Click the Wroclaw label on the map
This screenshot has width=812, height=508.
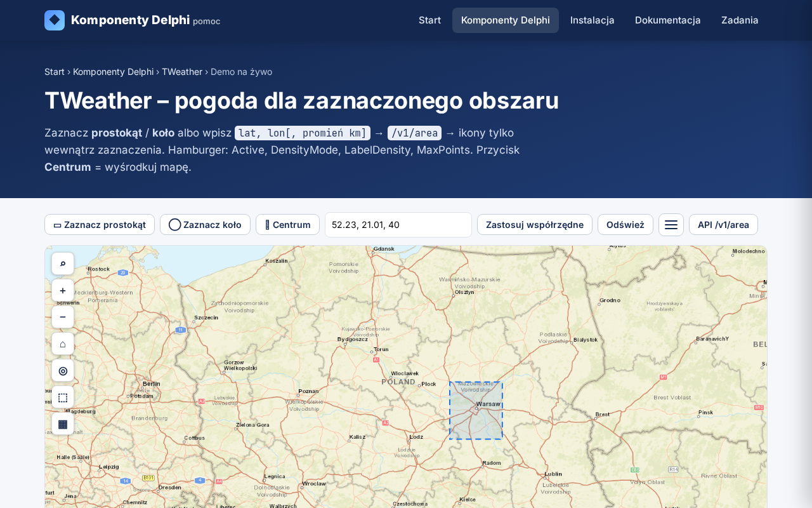click(x=314, y=483)
